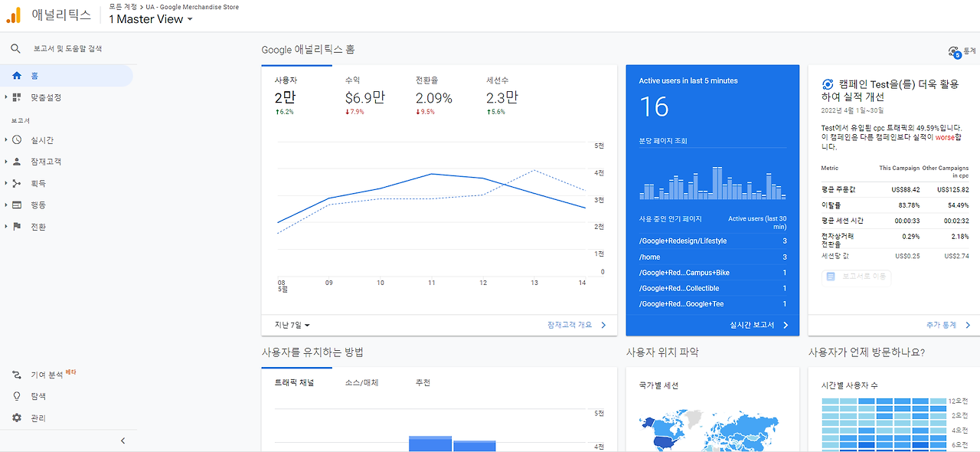Screen dimensions: 980x452
Task: Open 획득 acquisition icon report
Action: [17, 183]
